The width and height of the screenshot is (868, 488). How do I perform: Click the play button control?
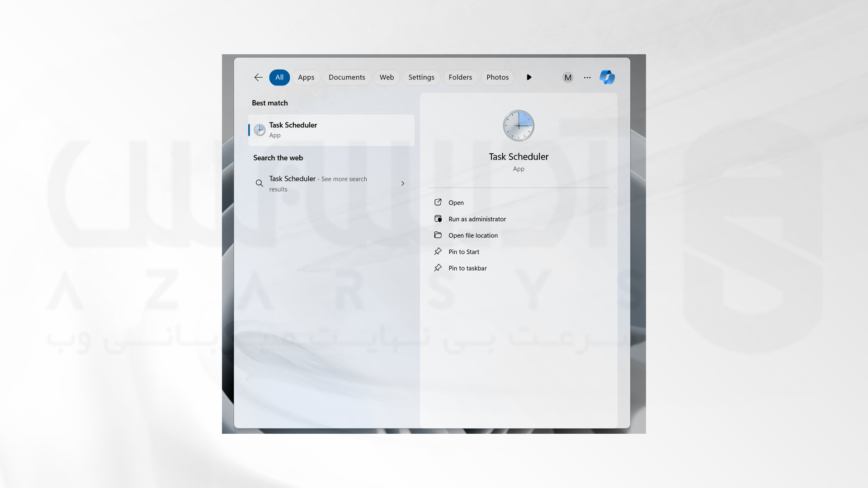pos(529,77)
